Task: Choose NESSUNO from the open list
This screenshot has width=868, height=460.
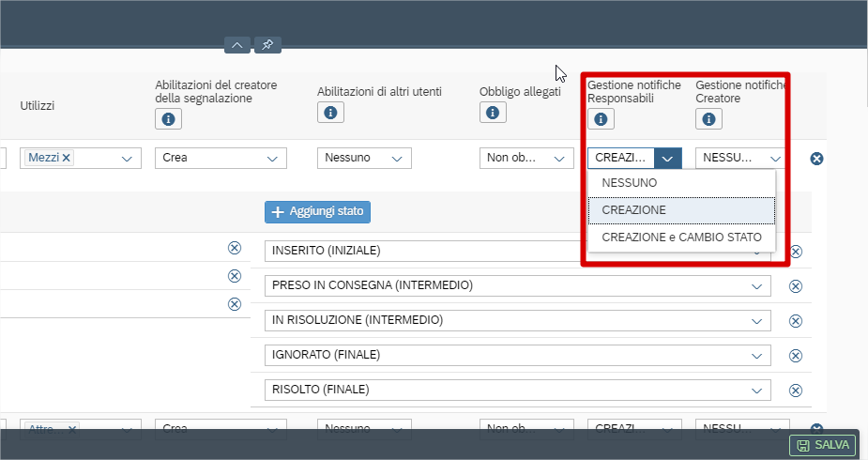Action: point(681,183)
